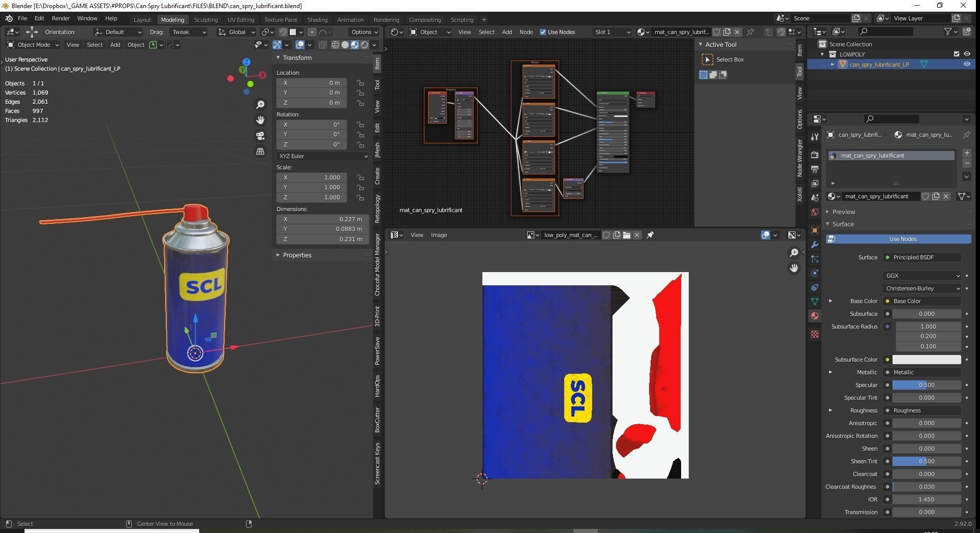Open the Node menu in the node editor
This screenshot has width=980, height=533.
[x=526, y=32]
